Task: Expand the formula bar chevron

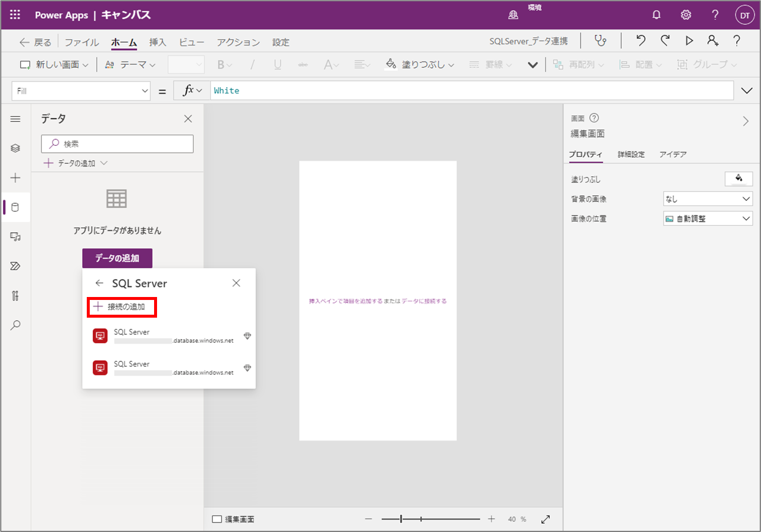Action: coord(746,91)
